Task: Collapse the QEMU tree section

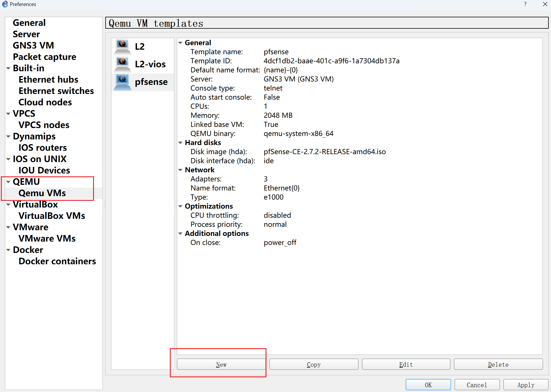Action: point(8,182)
